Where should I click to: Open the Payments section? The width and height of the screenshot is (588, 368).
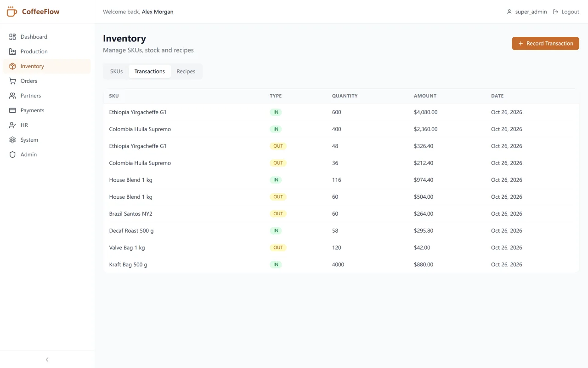[x=47, y=110]
